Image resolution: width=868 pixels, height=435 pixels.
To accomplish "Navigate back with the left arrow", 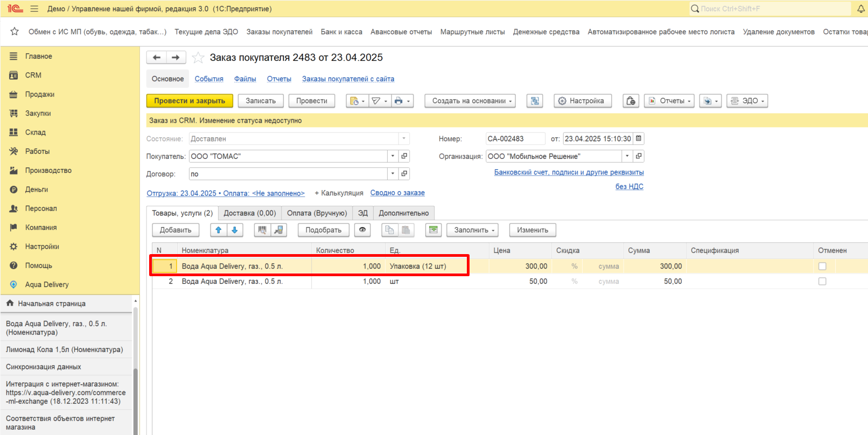I will tap(157, 58).
